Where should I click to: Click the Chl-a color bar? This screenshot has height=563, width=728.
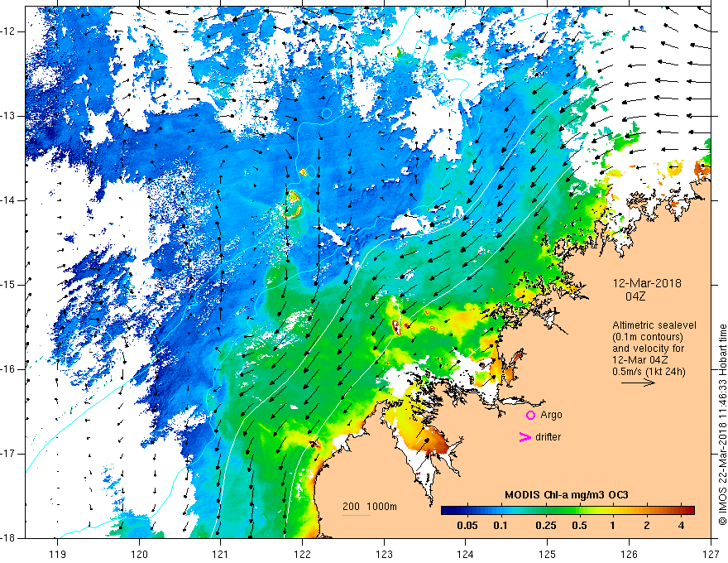(x=568, y=510)
